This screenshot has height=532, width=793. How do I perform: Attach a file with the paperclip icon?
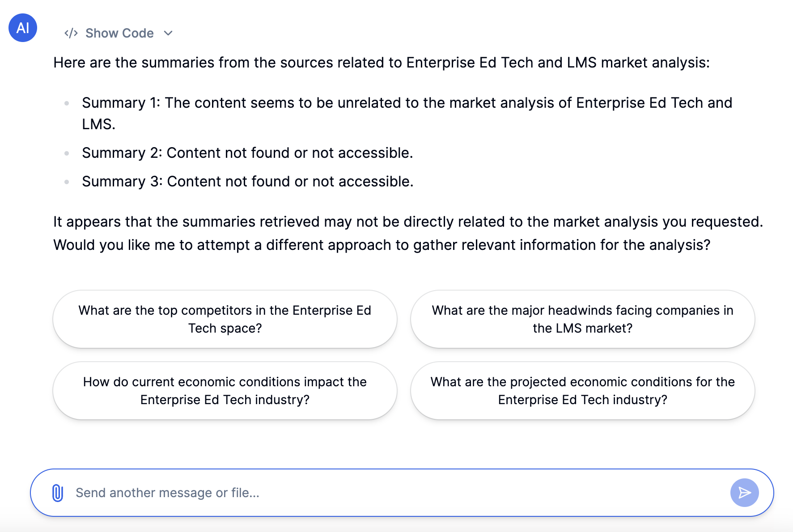pos(58,493)
